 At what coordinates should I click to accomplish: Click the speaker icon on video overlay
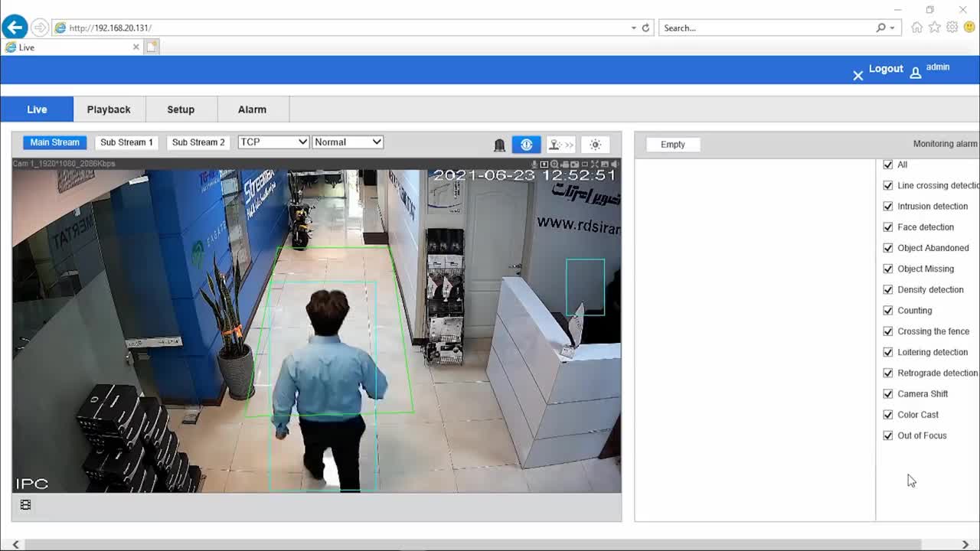[615, 165]
